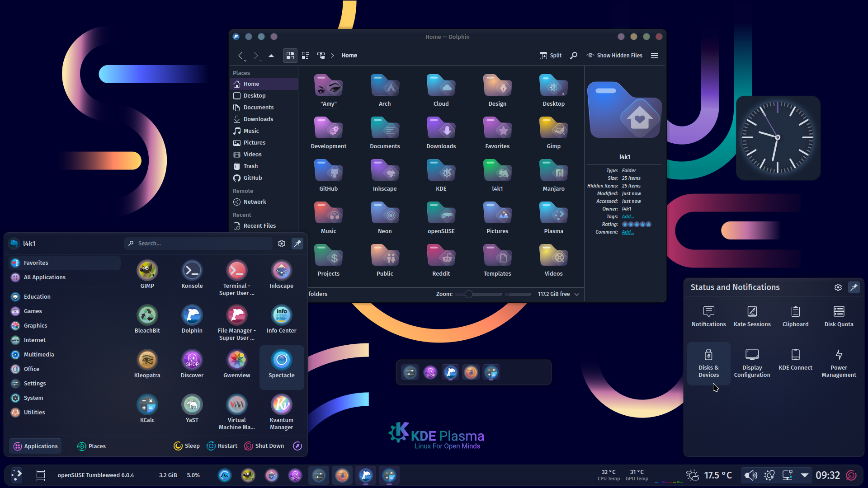Open Display Configuration widget
Screen dimensions: 868x488
click(752, 363)
